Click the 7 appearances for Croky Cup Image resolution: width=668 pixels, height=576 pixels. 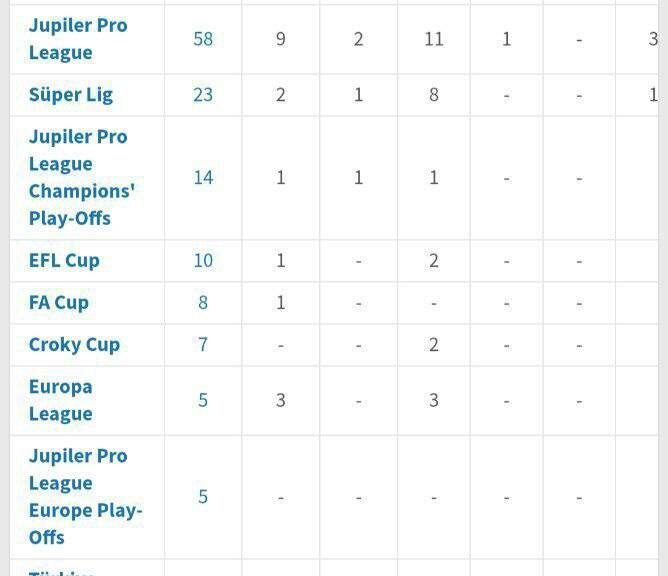[x=203, y=345]
